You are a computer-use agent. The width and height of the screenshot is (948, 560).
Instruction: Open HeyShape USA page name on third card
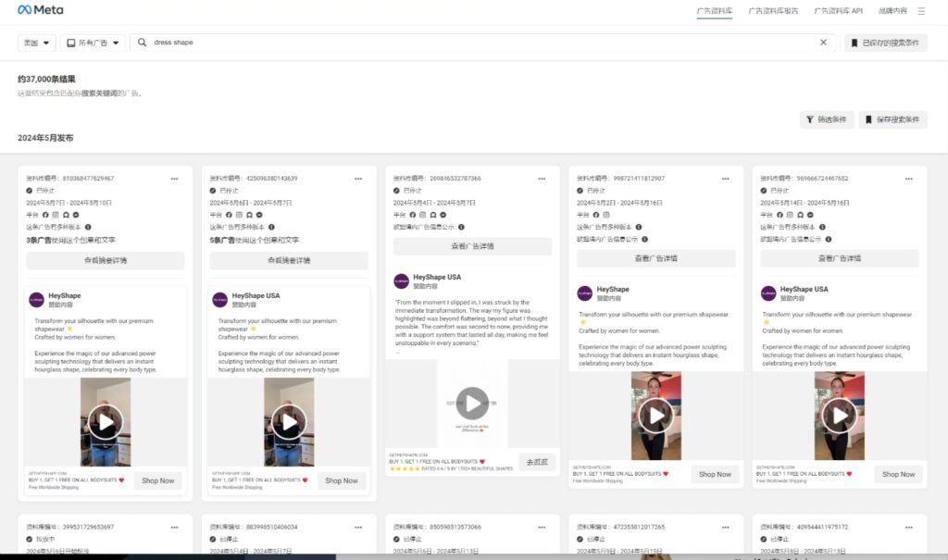point(437,277)
